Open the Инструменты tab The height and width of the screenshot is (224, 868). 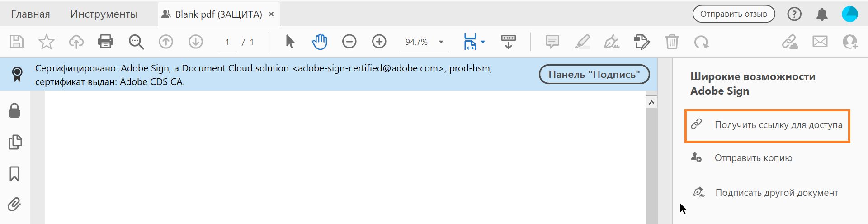[x=104, y=14]
